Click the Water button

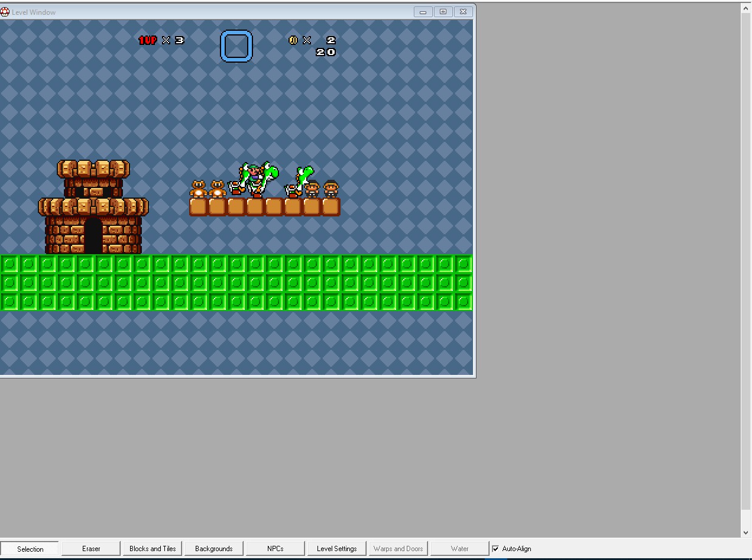tap(460, 549)
